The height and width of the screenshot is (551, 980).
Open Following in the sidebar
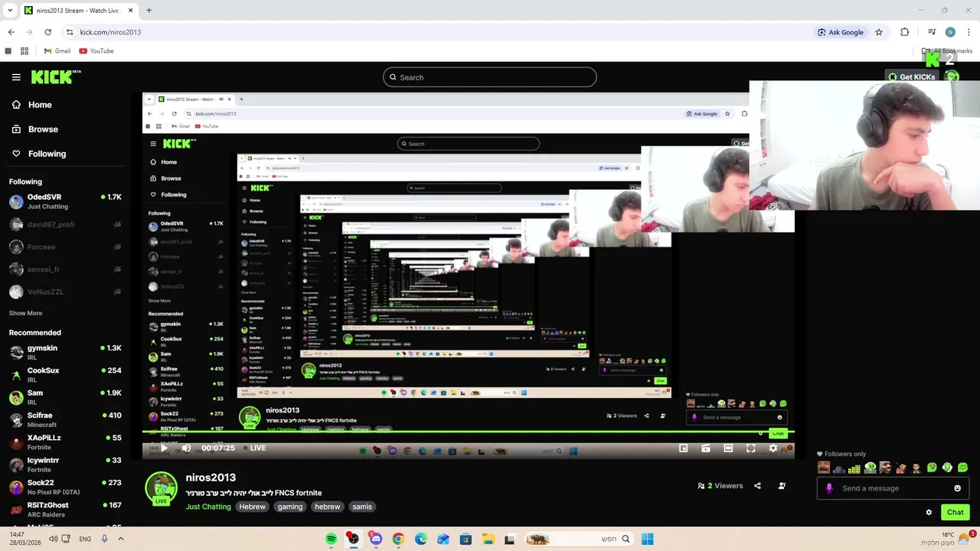tap(65, 154)
